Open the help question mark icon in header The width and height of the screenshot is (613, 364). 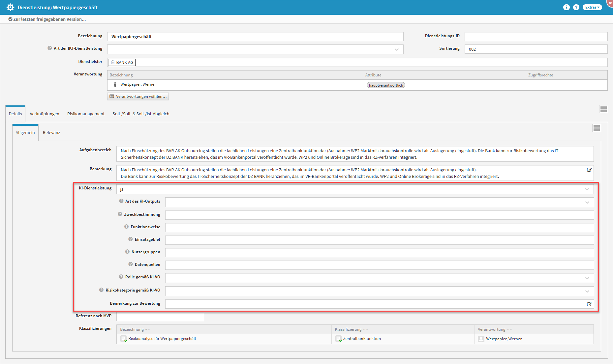coord(576,7)
